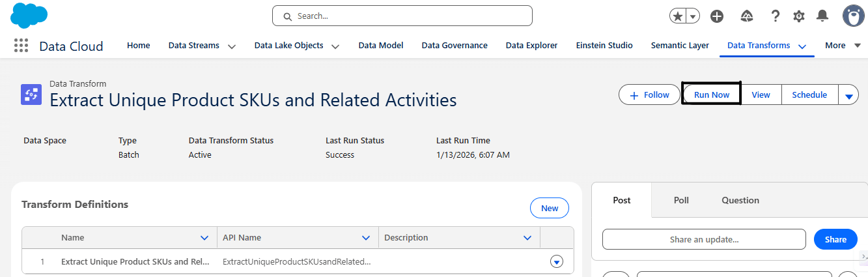
Task: Open the Einstein Studio tab
Action: [604, 46]
